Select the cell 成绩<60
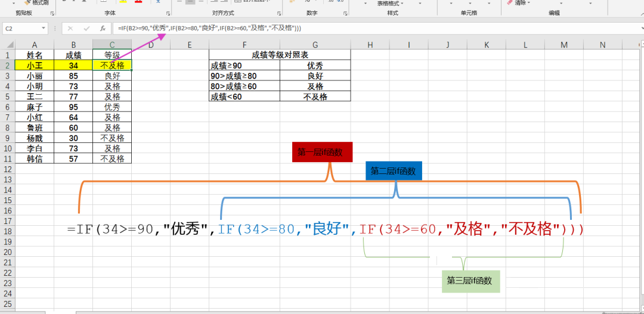Image resolution: width=644 pixels, height=314 pixels. point(244,96)
